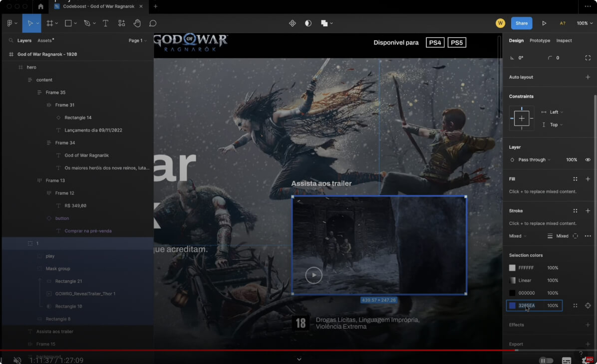Click the play button on trailer thumbnail
Image resolution: width=597 pixels, height=364 pixels.
(313, 275)
